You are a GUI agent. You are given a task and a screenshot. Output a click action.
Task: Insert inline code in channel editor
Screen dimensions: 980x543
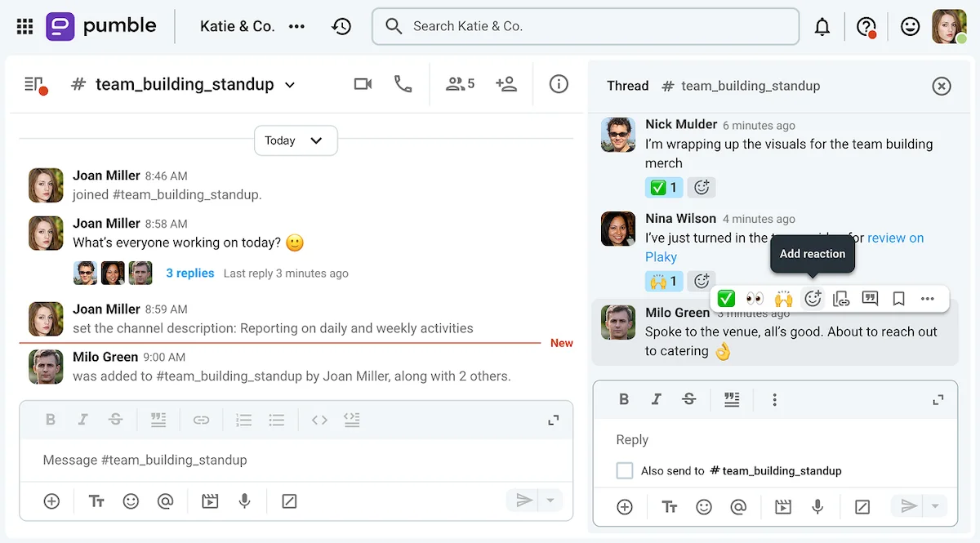(319, 420)
